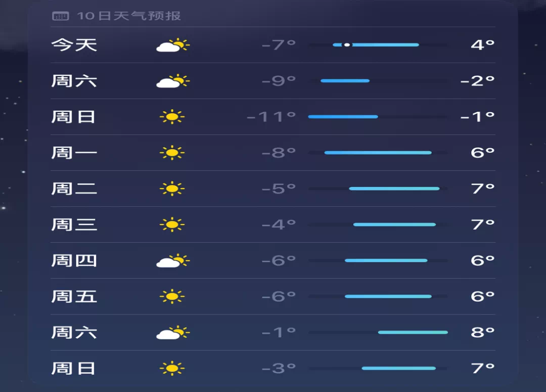
Task: Open the 今天 forecast day label
Action: [x=74, y=45]
